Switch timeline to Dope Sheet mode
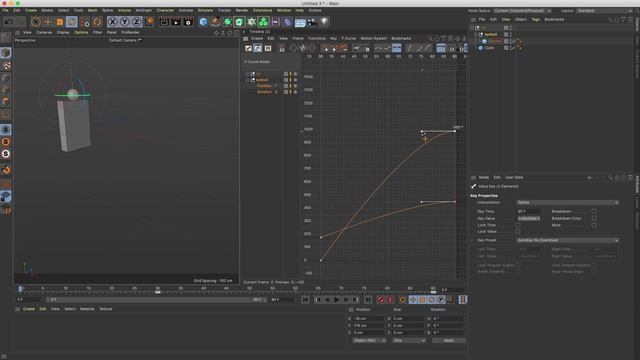This screenshot has height=360, width=640. (248, 48)
